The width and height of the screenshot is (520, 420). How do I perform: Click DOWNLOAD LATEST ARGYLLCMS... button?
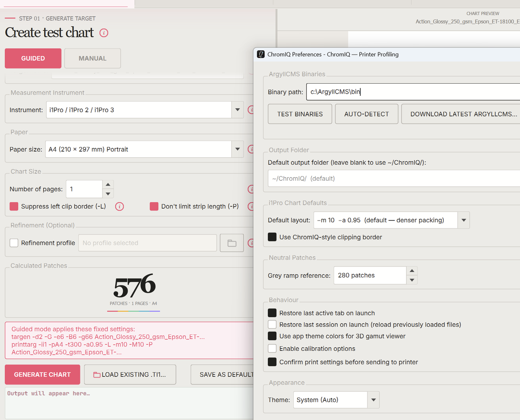461,114
